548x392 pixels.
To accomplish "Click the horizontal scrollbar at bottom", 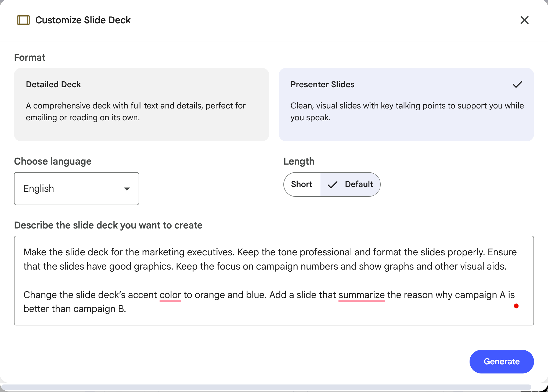I will (266, 387).
